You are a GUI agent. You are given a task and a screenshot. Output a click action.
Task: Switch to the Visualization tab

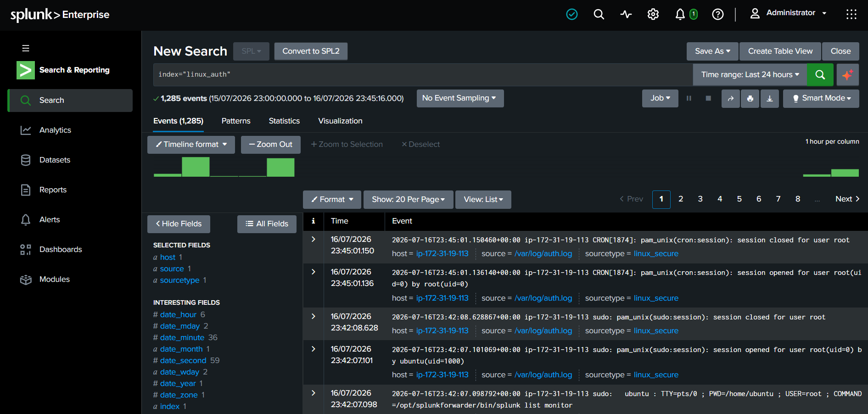click(x=340, y=121)
